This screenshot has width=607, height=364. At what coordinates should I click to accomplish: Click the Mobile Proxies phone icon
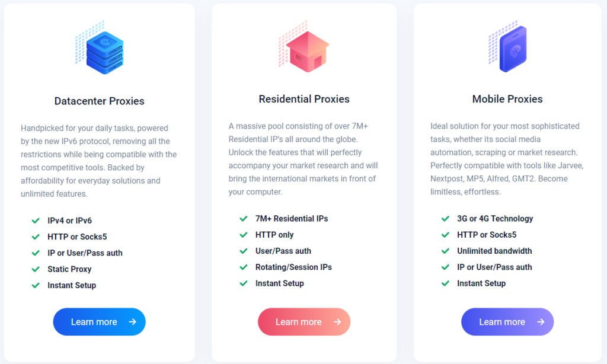click(x=512, y=49)
